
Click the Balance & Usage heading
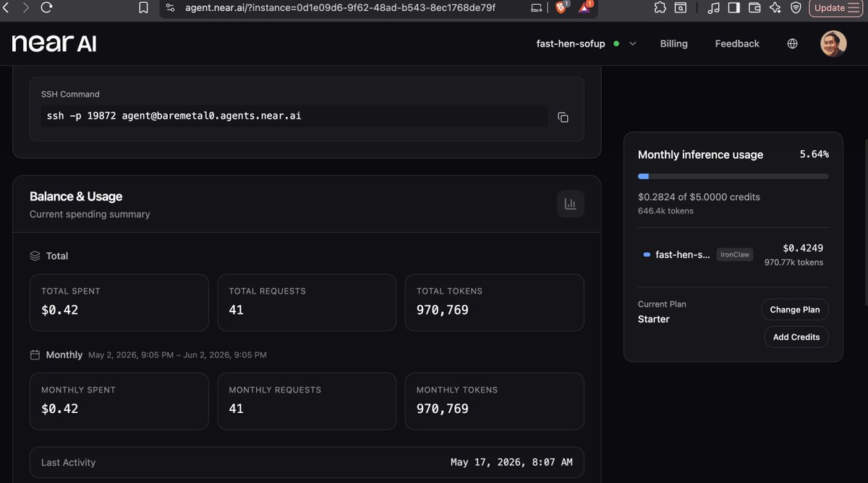[76, 197]
